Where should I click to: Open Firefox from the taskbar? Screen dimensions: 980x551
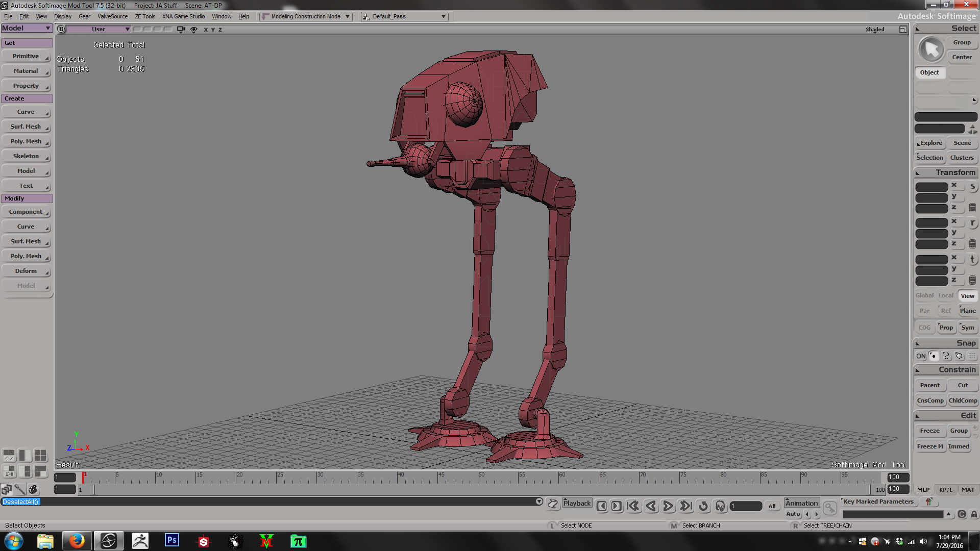click(77, 541)
